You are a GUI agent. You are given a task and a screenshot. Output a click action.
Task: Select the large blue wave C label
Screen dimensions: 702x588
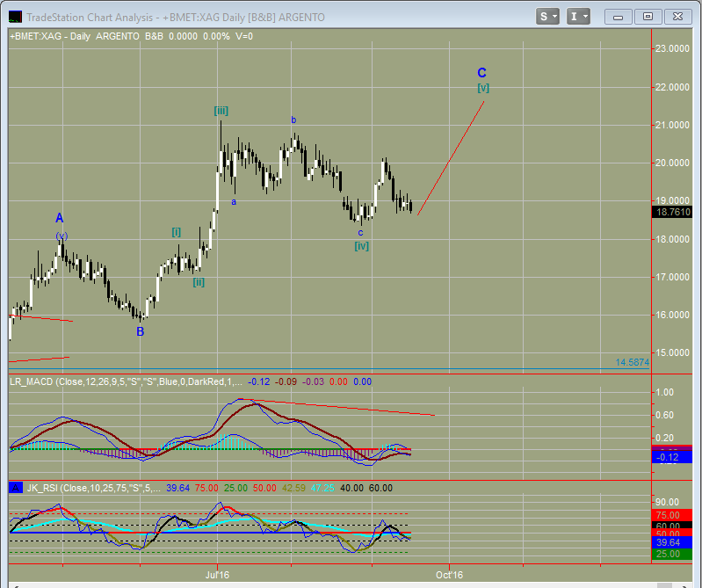481,73
